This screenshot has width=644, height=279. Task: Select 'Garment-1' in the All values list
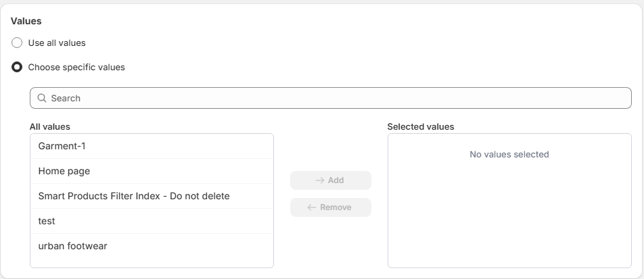click(62, 146)
